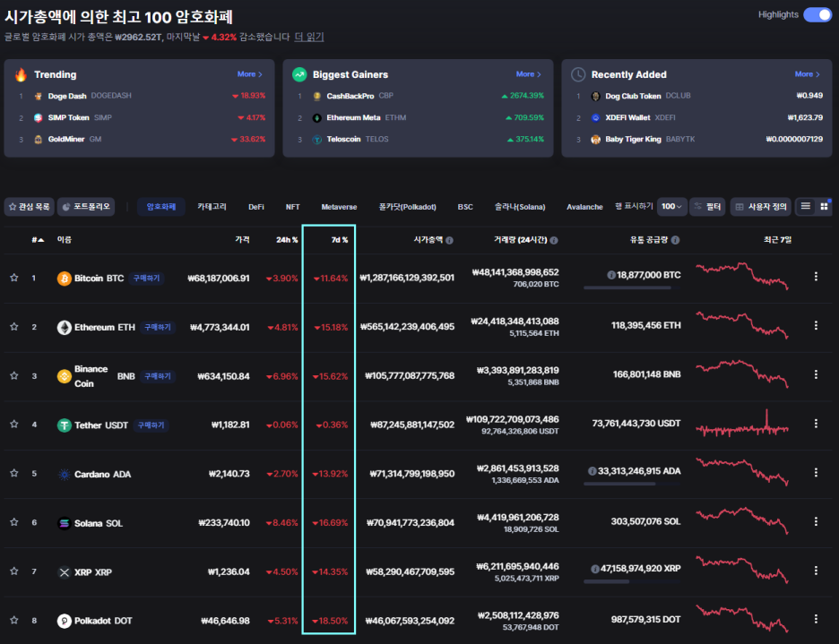Open the info icon beside 시가총액 header
This screenshot has height=644, width=839.
click(449, 240)
